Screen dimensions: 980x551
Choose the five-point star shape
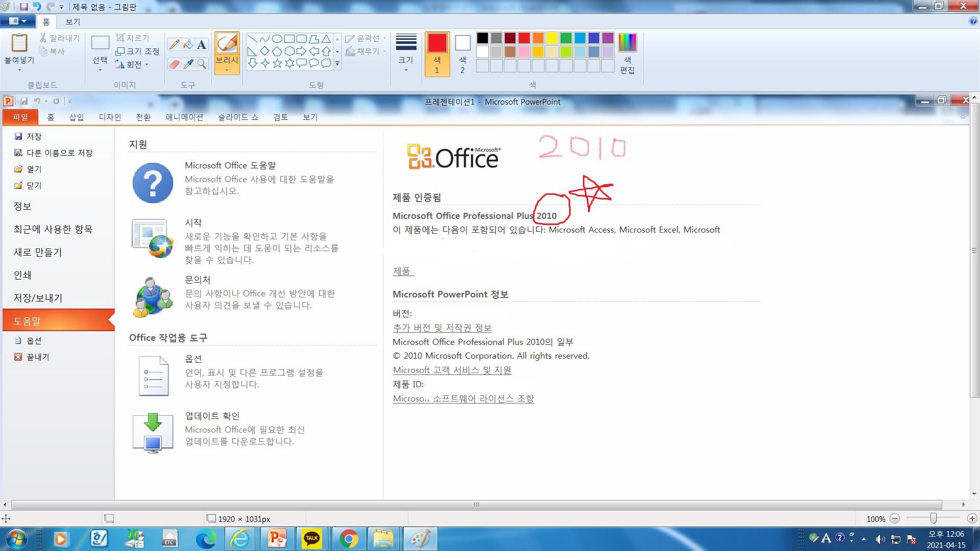tap(277, 63)
